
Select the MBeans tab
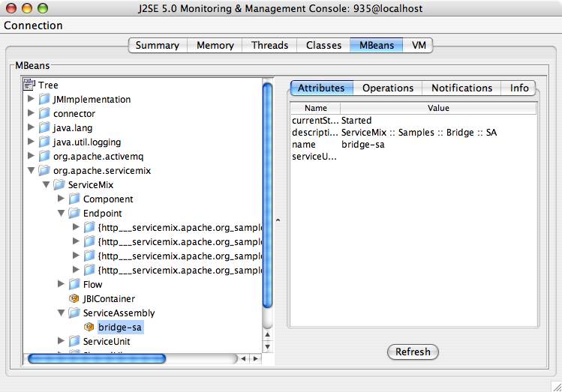pyautogui.click(x=377, y=46)
